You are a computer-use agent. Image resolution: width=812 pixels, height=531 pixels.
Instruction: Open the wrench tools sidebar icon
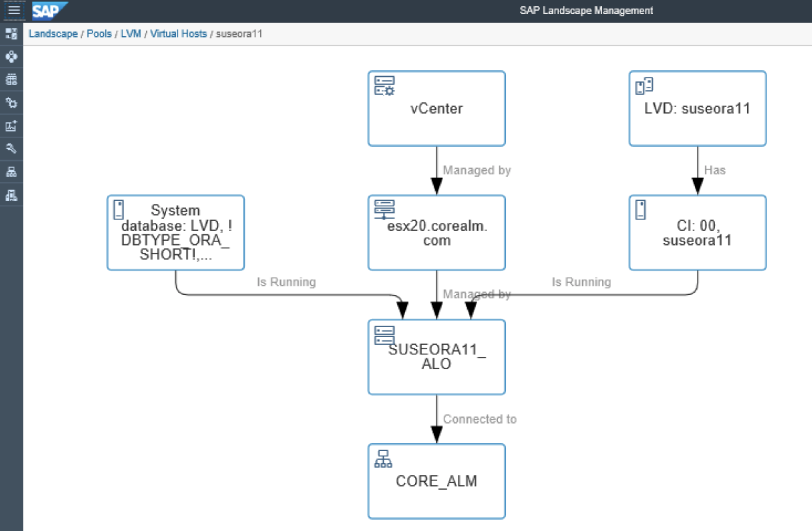(x=11, y=148)
